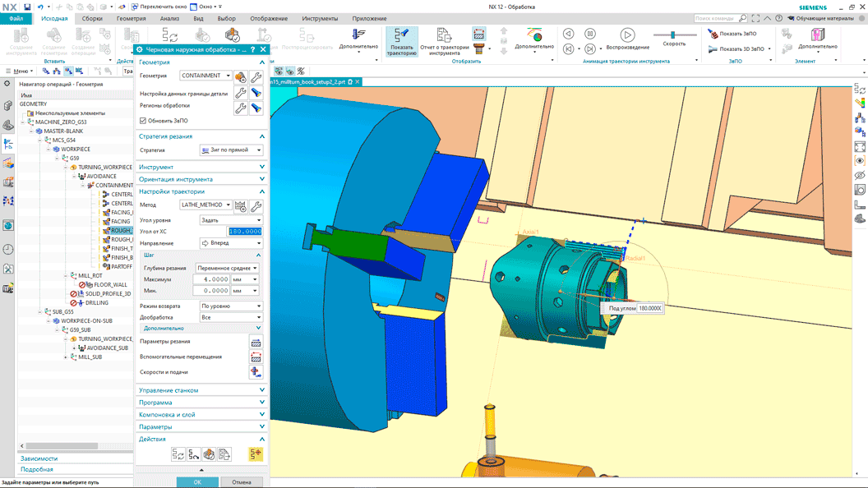The image size is (868, 488).
Task: Click the wrench for Регионы обработки
Action: pos(240,108)
